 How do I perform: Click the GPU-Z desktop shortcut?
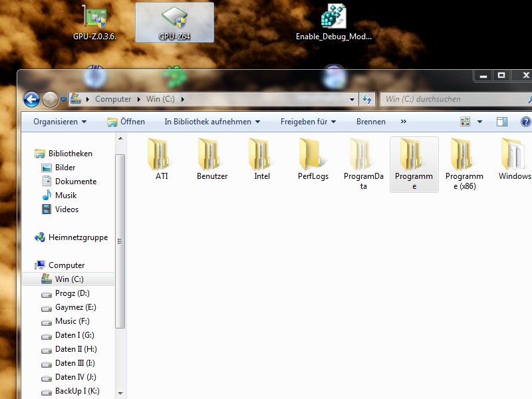[94, 20]
